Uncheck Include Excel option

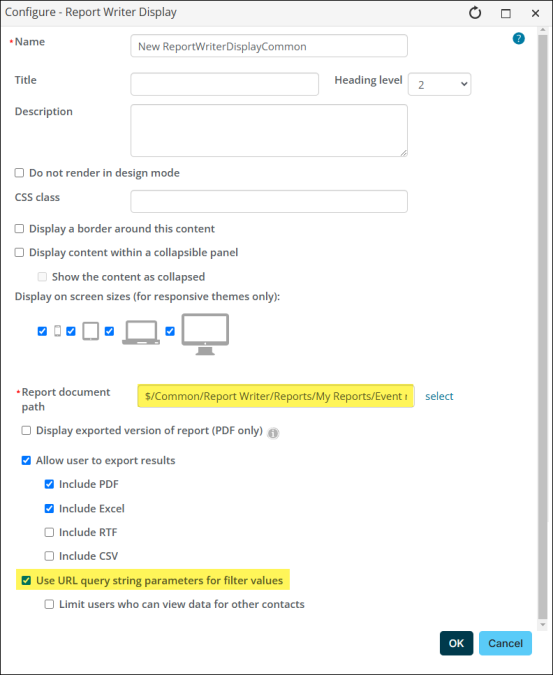coord(49,508)
